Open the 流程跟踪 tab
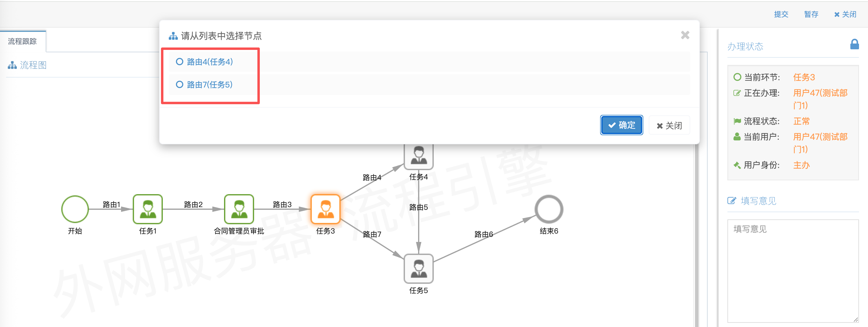 click(23, 41)
